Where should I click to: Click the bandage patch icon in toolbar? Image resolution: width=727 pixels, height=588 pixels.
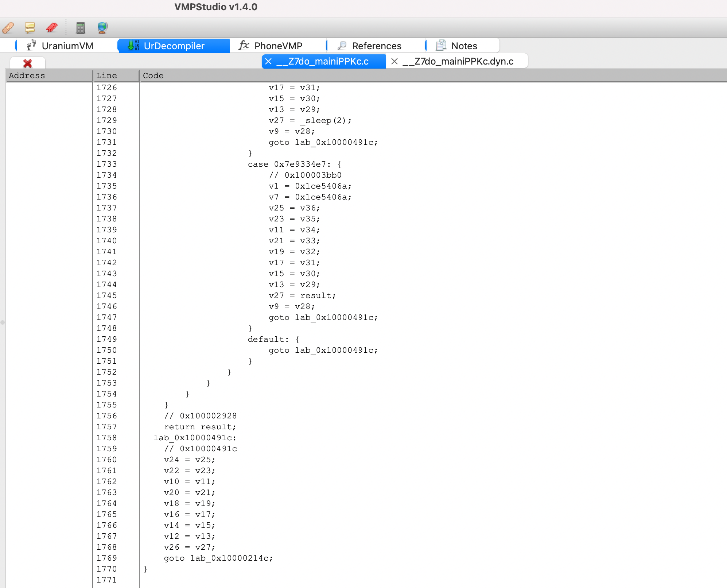tap(8, 27)
